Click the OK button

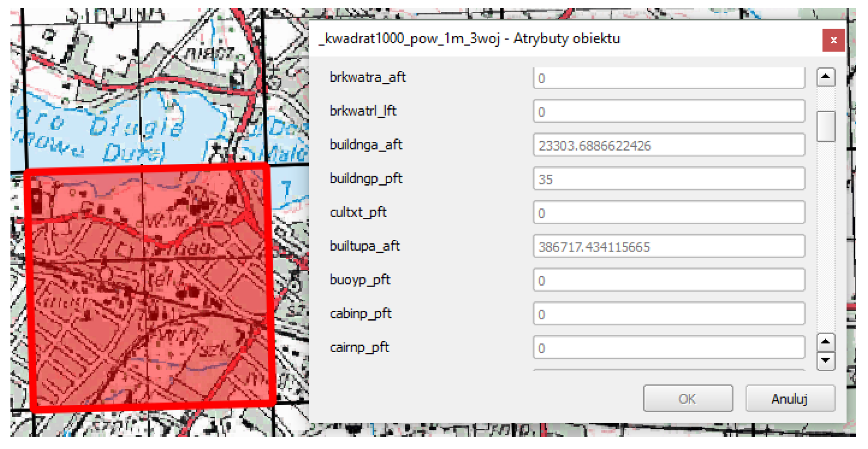click(687, 399)
